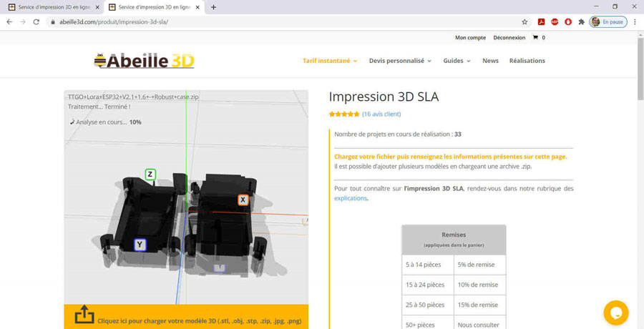
Task: Restore down the Chrome window
Action: point(615,6)
